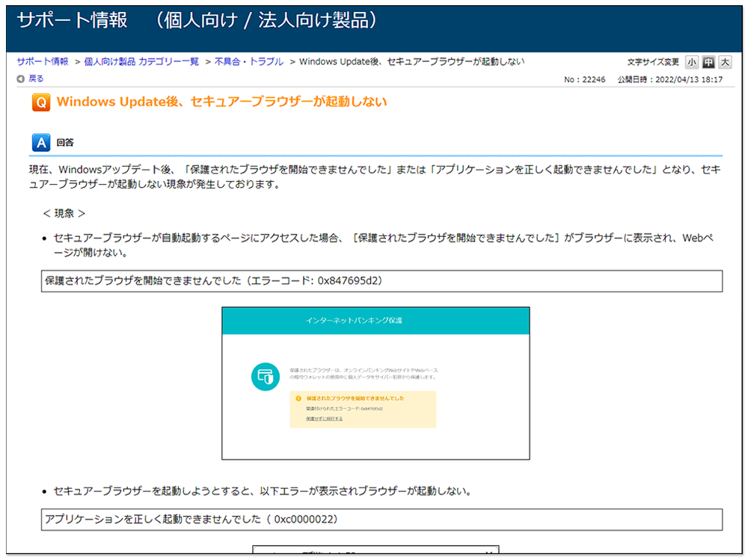Click the Internet Banking protection screenshot

[376, 384]
